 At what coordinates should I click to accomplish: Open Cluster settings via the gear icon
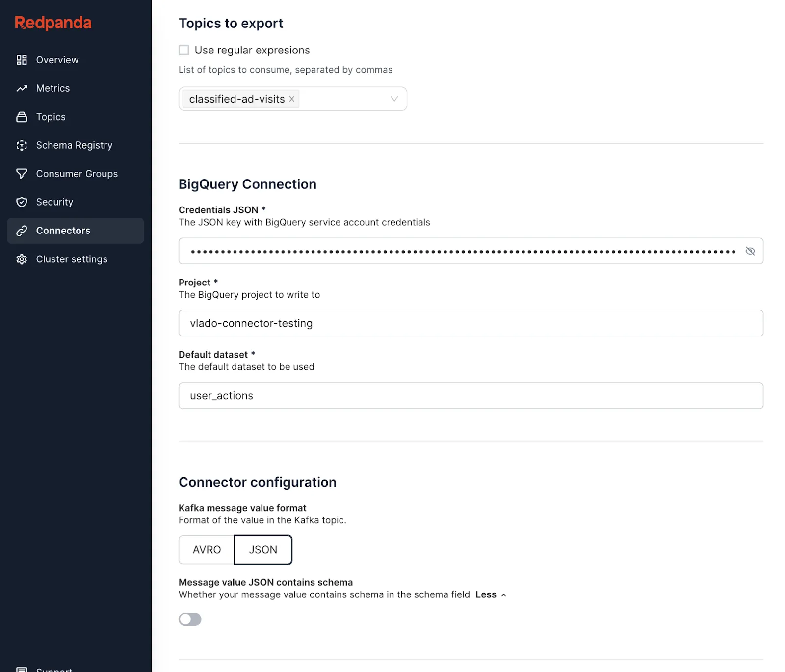22,259
